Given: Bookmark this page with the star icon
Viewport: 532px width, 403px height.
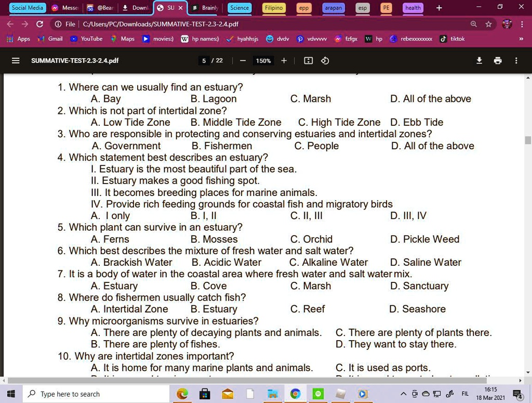Looking at the screenshot, I should coord(488,24).
